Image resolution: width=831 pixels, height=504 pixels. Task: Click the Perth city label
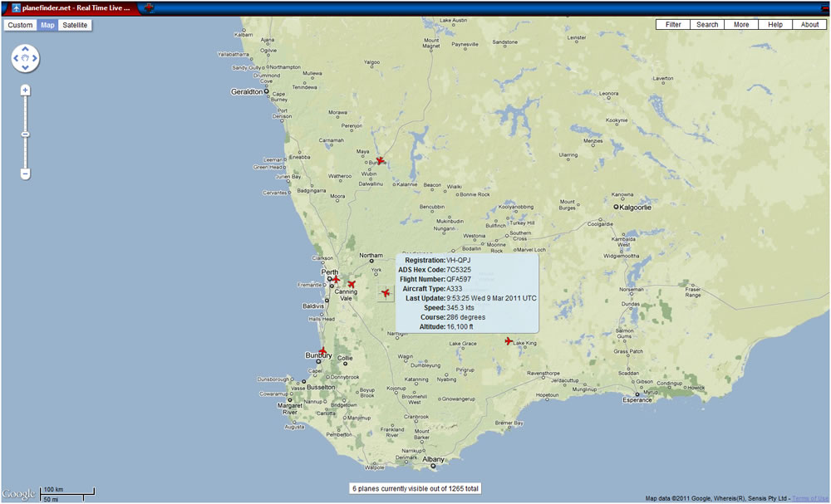(329, 272)
